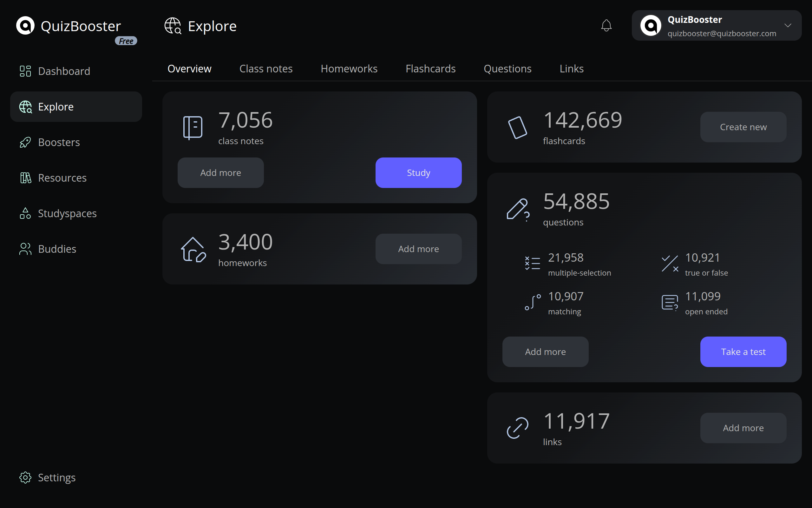The height and width of the screenshot is (508, 812).
Task: Switch to the Class notes tab
Action: (266, 69)
